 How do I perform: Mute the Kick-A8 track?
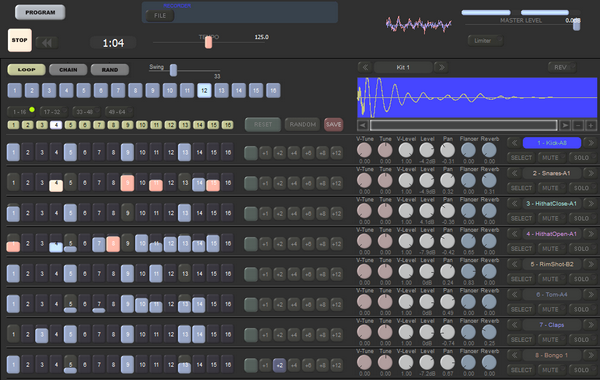point(551,158)
